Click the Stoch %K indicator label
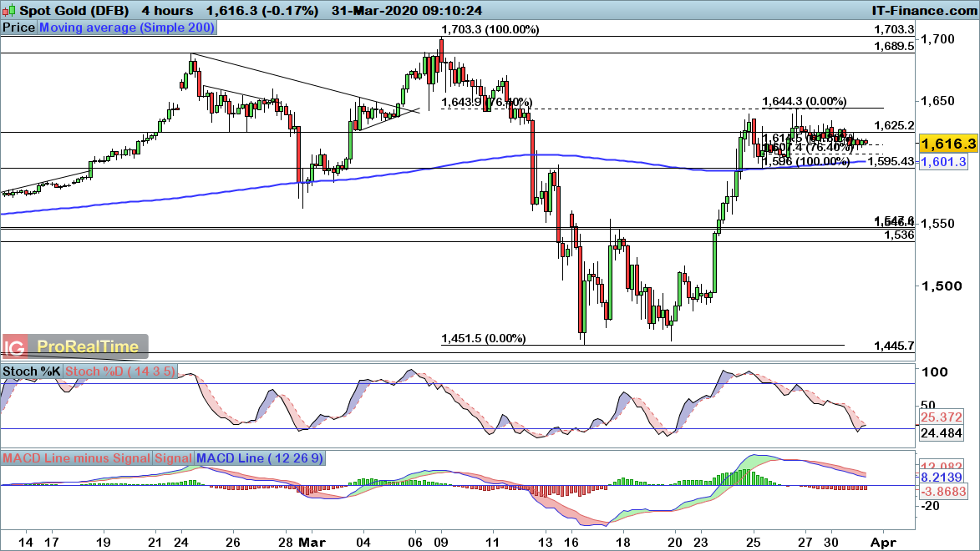This screenshot has height=551, width=980. tap(31, 371)
